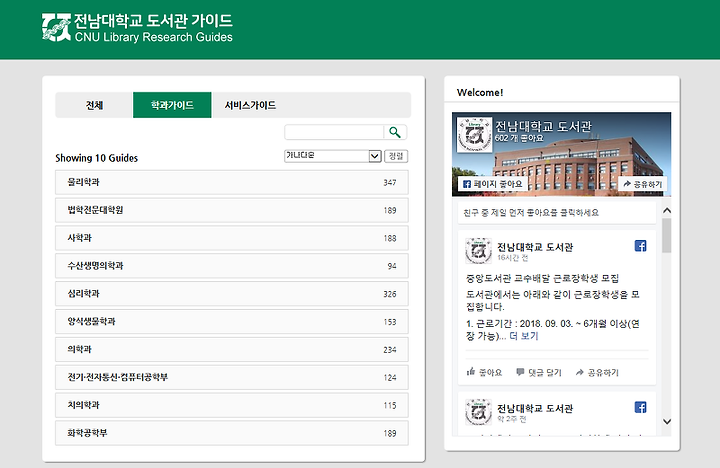Click the green magnifier search icon
This screenshot has width=720, height=468.
(x=395, y=132)
